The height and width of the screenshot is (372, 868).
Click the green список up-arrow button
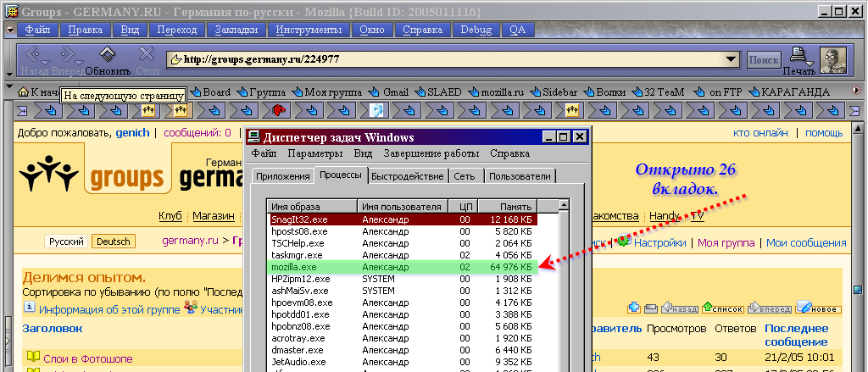tap(723, 308)
